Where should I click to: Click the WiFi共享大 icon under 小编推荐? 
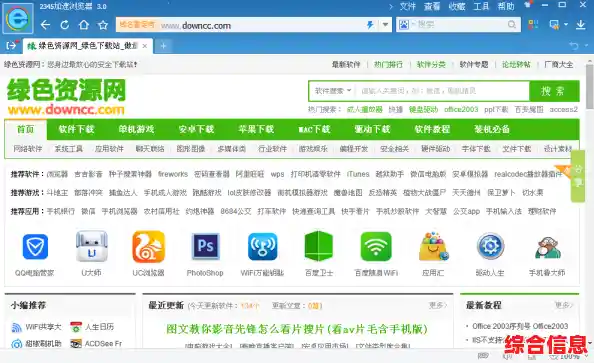16,327
